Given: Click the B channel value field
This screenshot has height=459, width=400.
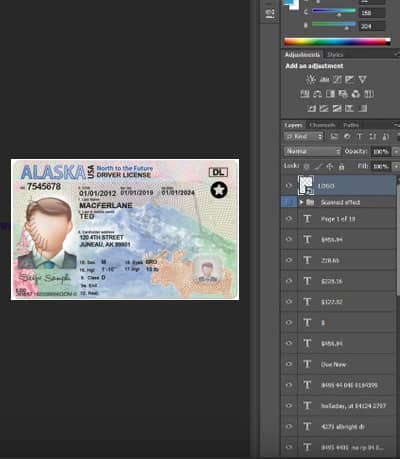Looking at the screenshot, I should click(x=372, y=26).
